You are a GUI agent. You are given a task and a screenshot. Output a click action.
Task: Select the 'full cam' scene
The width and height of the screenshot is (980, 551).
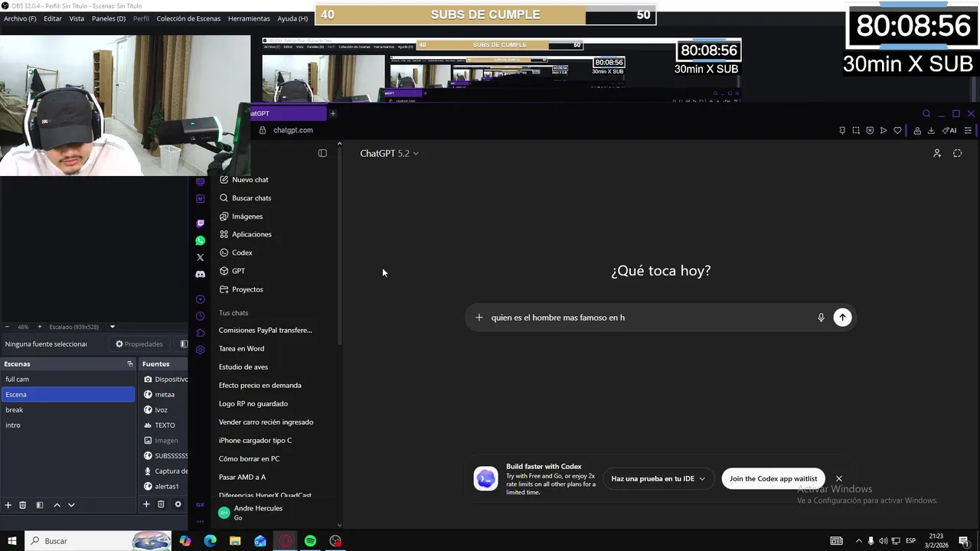point(68,380)
